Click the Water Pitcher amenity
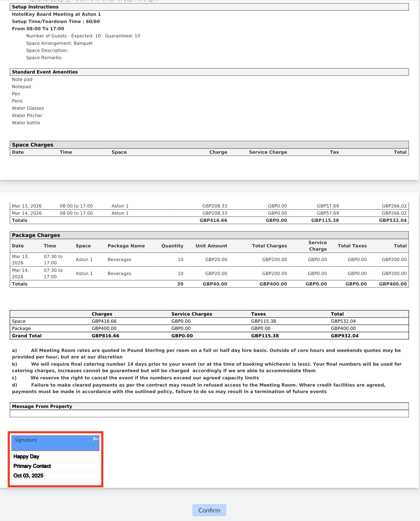The height and width of the screenshot is (521, 420). click(x=27, y=115)
